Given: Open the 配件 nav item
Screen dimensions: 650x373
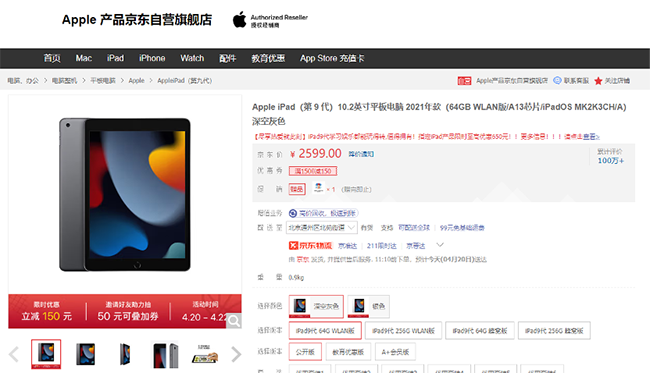Looking at the screenshot, I should point(228,58).
